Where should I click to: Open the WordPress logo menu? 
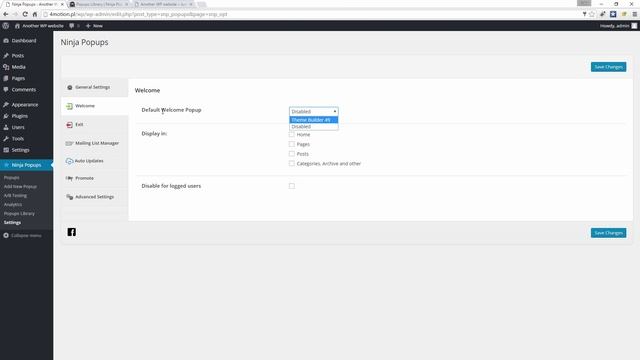[6, 26]
